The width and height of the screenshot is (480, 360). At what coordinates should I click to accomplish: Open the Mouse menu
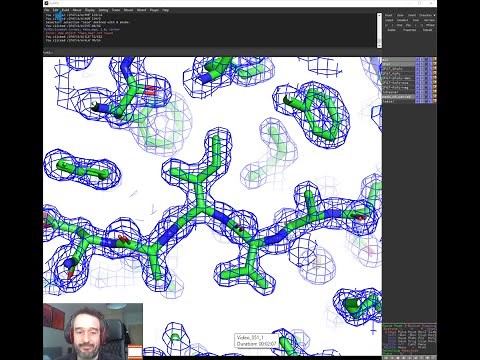pos(128,10)
